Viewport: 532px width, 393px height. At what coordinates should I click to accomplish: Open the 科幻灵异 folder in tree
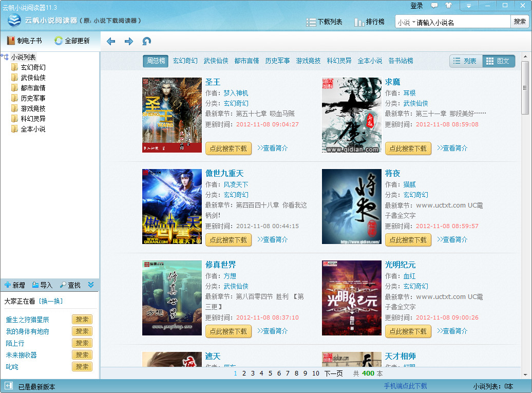pos(33,119)
